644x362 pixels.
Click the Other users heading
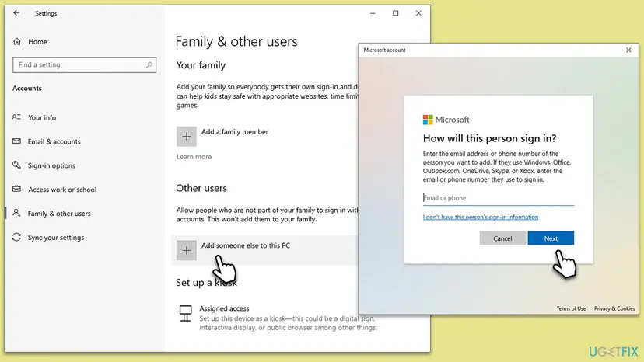[x=201, y=188]
